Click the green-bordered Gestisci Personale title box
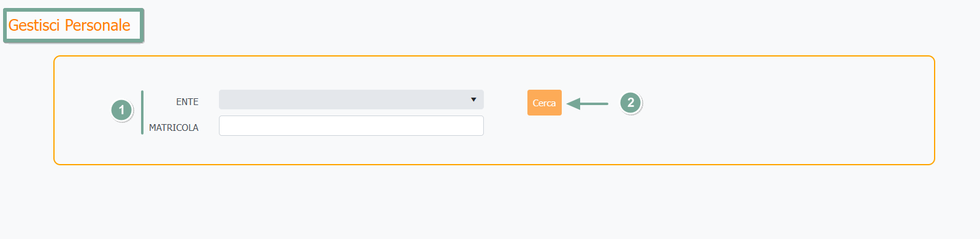 click(74, 26)
